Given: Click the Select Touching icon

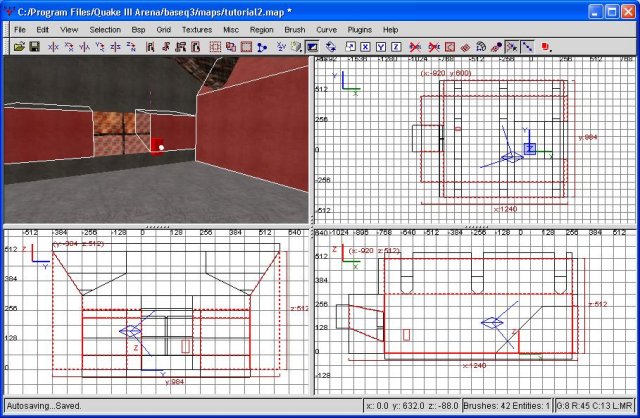Looking at the screenshot, I should [x=165, y=47].
